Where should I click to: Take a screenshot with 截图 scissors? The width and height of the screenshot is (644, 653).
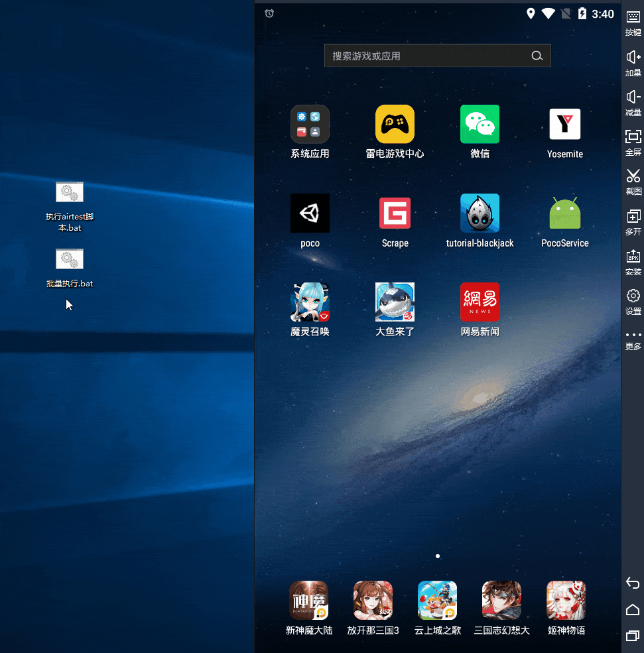[x=633, y=182]
